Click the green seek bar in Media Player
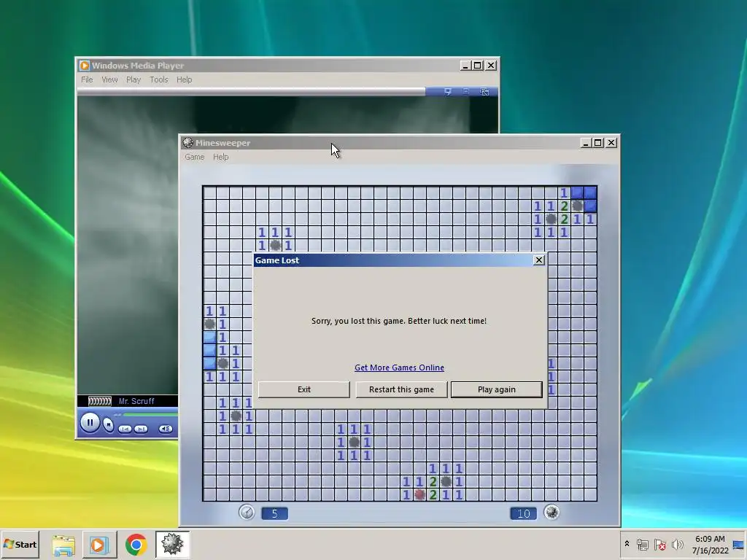This screenshot has width=747, height=560. (x=150, y=415)
